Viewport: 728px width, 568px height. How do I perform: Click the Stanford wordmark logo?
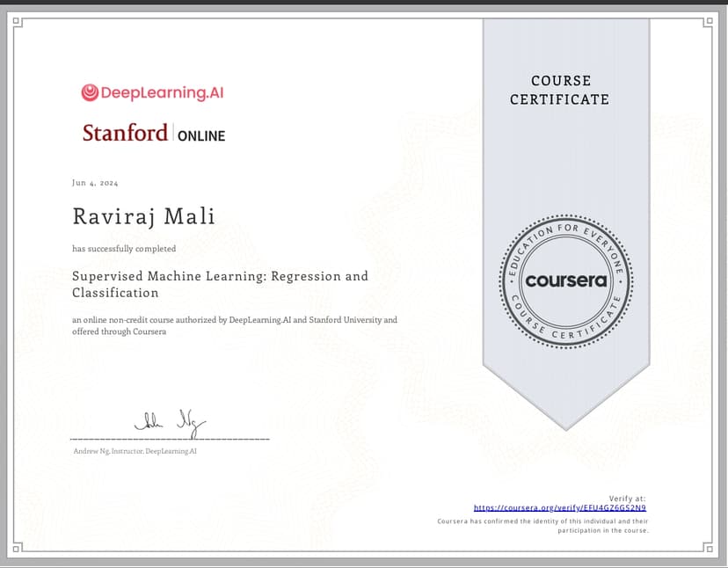coord(125,134)
